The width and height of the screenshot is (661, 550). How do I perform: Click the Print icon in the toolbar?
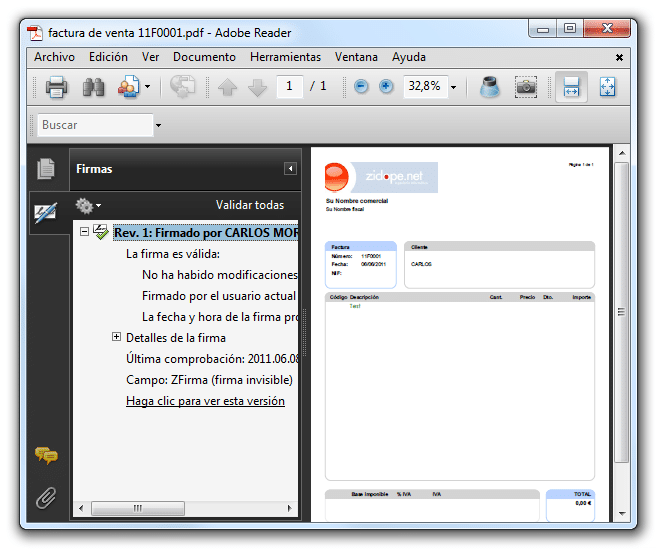coord(56,87)
